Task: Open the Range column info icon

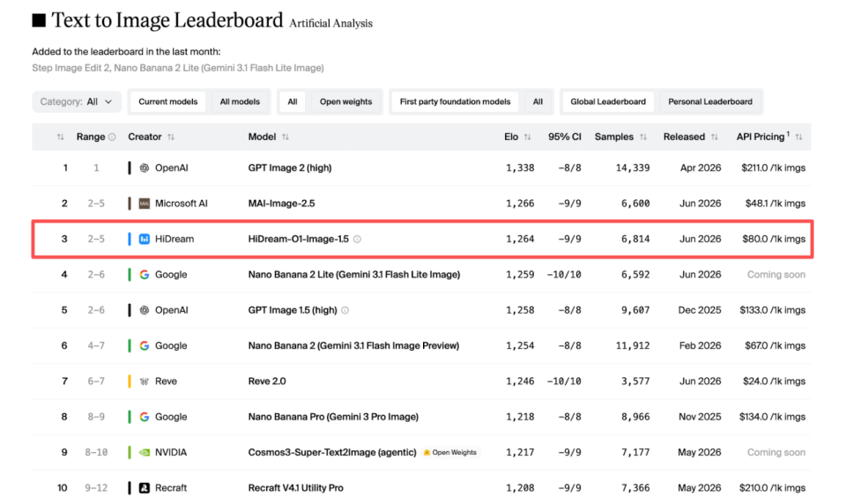Action: click(112, 137)
